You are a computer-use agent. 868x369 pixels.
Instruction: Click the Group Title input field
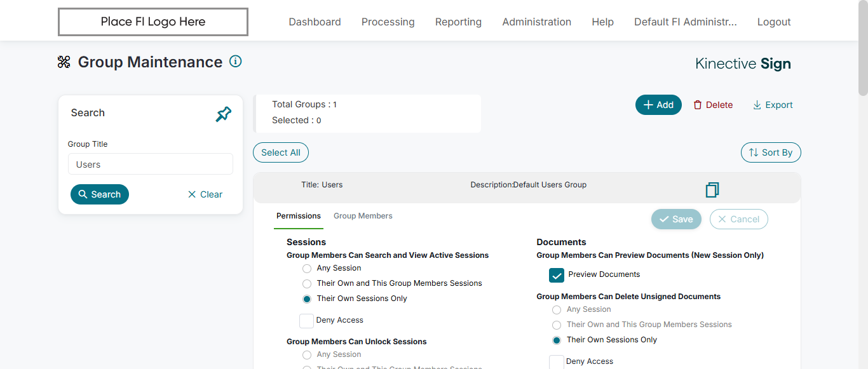click(x=151, y=164)
